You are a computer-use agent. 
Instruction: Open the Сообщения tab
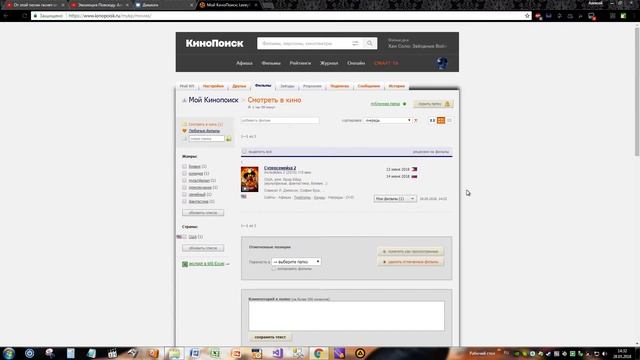pos(369,86)
